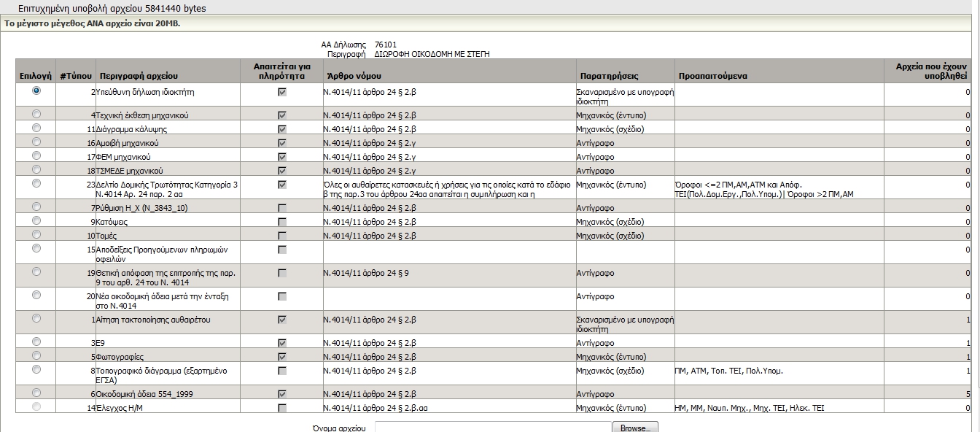
Task: Select the Αμοιβή μηχανικού radio option
Action: (x=36, y=142)
